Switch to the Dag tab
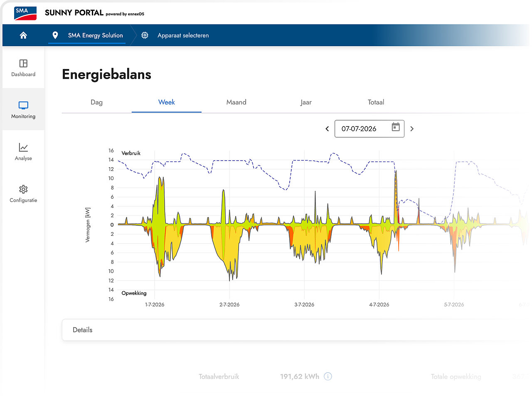This screenshot has width=532, height=401. tap(97, 102)
